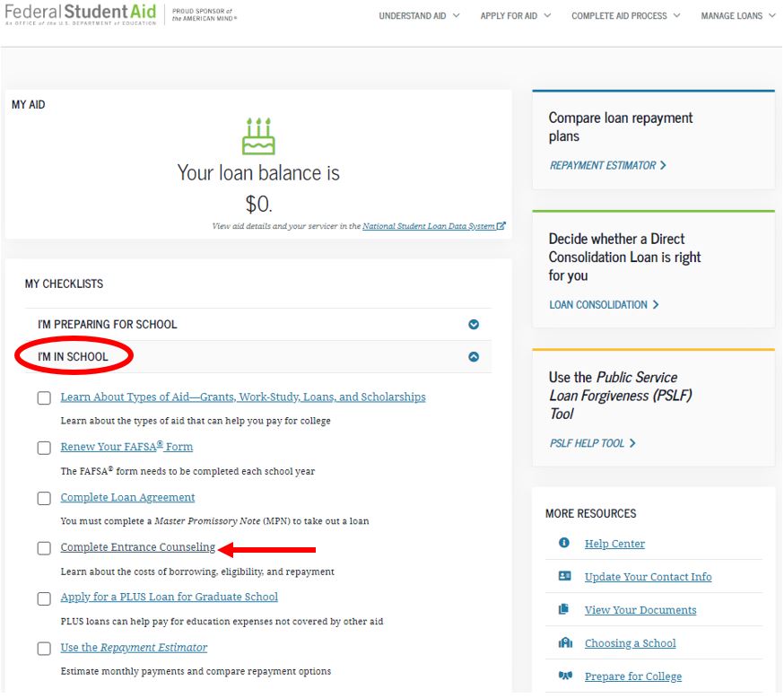Expand the I'm Preparing for School chevron
This screenshot has width=784, height=698.
[x=474, y=325]
